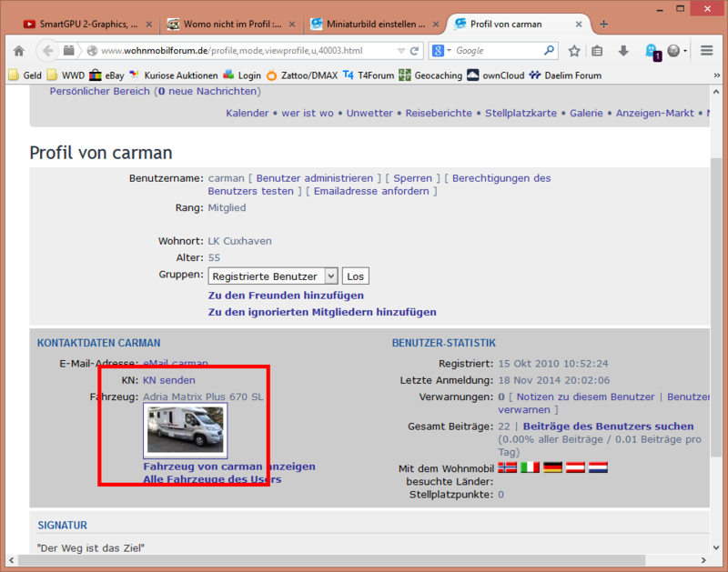Open the downloads arrow icon
728x572 pixels.
623,51
